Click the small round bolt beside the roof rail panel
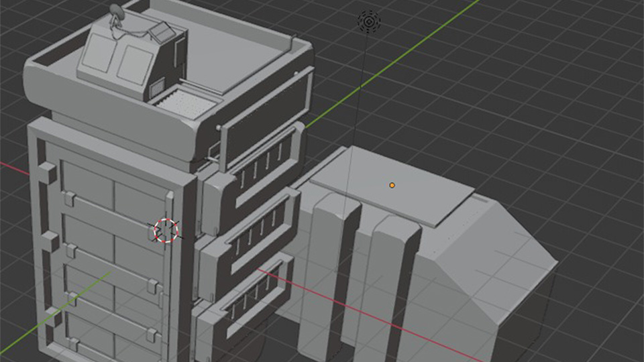Image resolution: width=644 pixels, height=362 pixels. (x=219, y=127)
